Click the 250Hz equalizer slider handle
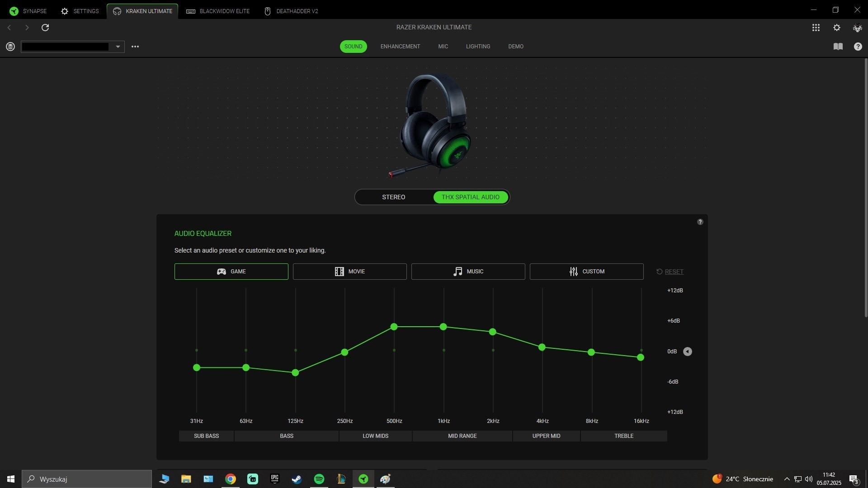 [x=344, y=352]
